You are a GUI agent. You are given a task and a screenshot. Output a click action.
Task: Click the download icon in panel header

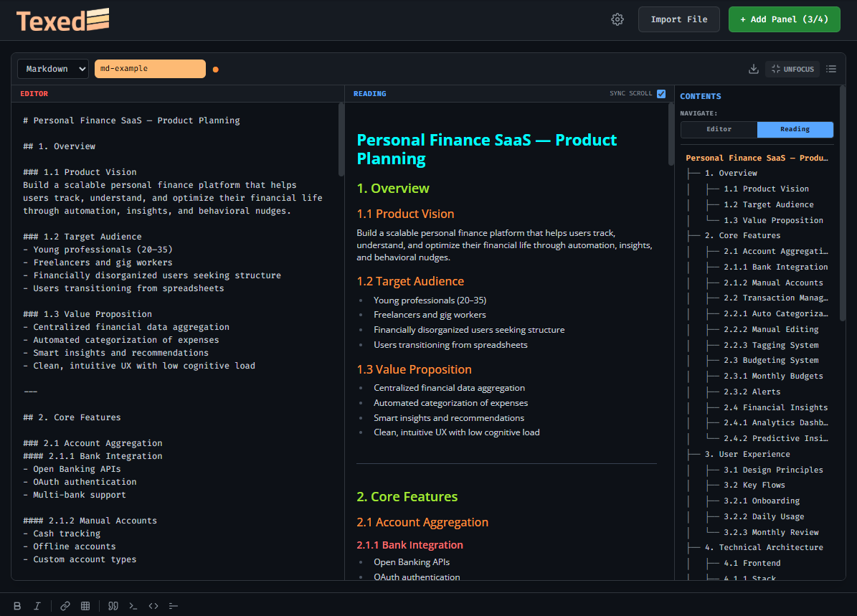click(753, 69)
